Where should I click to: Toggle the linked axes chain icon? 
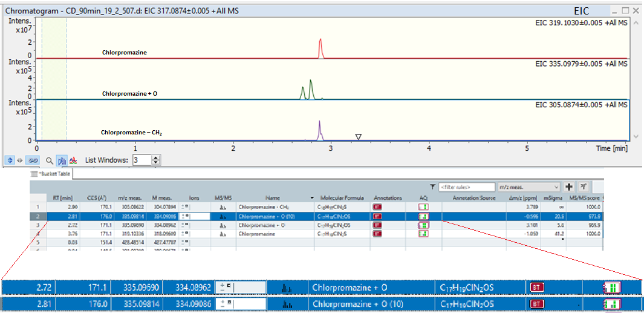tap(31, 161)
